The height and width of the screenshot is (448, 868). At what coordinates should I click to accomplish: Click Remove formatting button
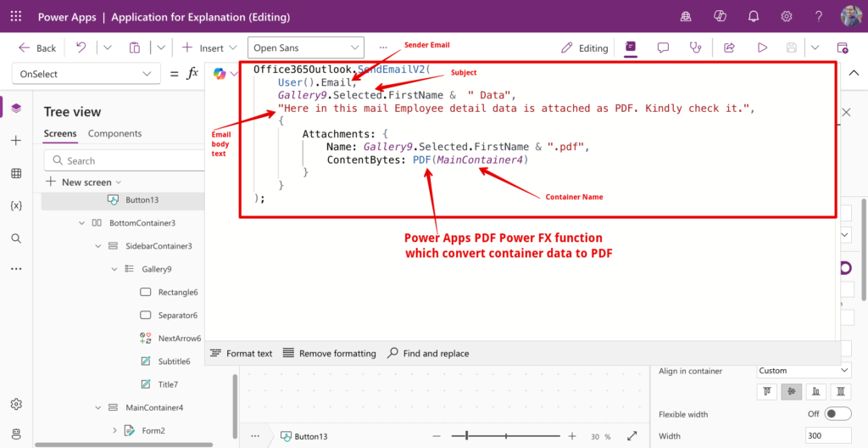click(x=330, y=353)
